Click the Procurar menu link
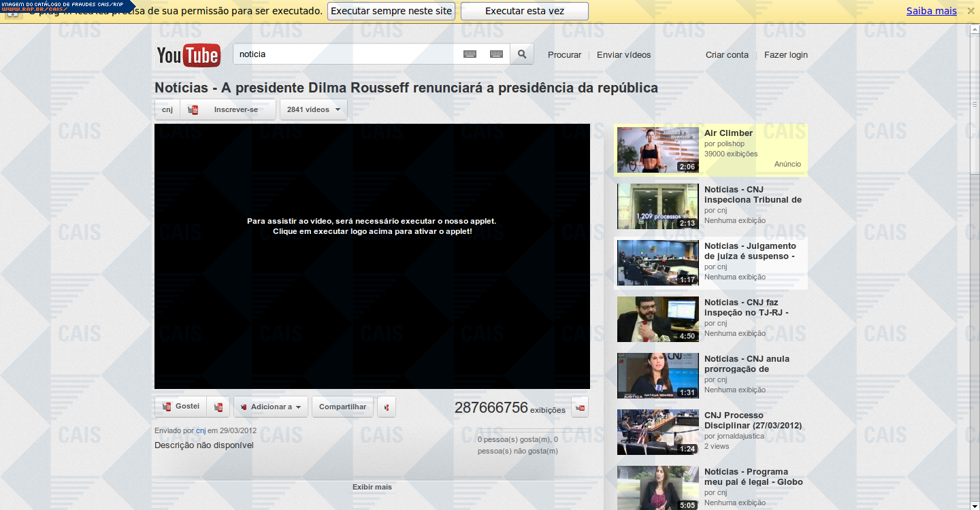The height and width of the screenshot is (510, 980). pyautogui.click(x=564, y=55)
